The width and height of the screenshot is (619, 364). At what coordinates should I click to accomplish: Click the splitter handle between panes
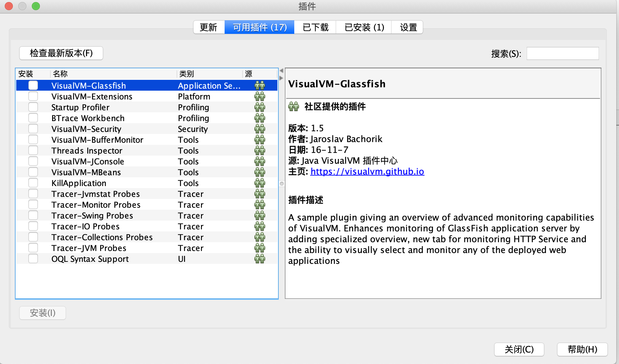282,184
